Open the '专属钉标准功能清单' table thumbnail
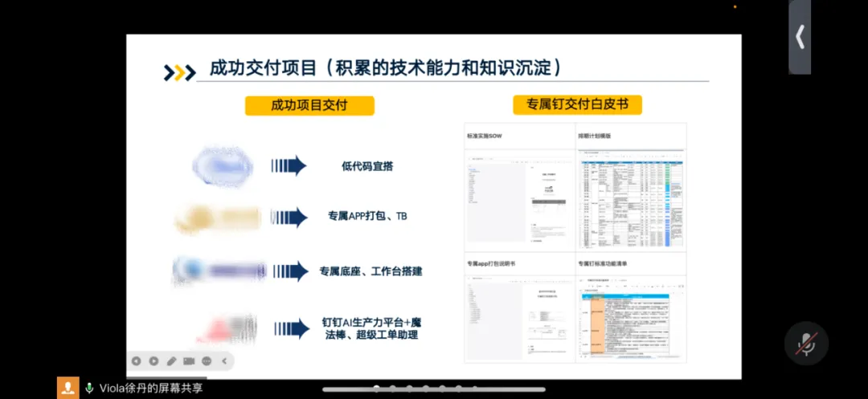Screen dimensions: 868x399 (x=631, y=320)
